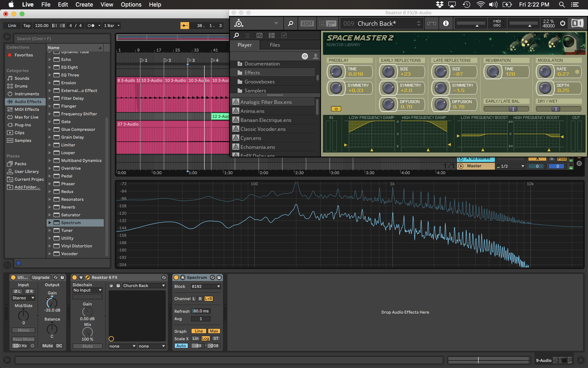The width and height of the screenshot is (588, 368).
Task: Adjust the Predelay Time knob
Action: pos(336,72)
